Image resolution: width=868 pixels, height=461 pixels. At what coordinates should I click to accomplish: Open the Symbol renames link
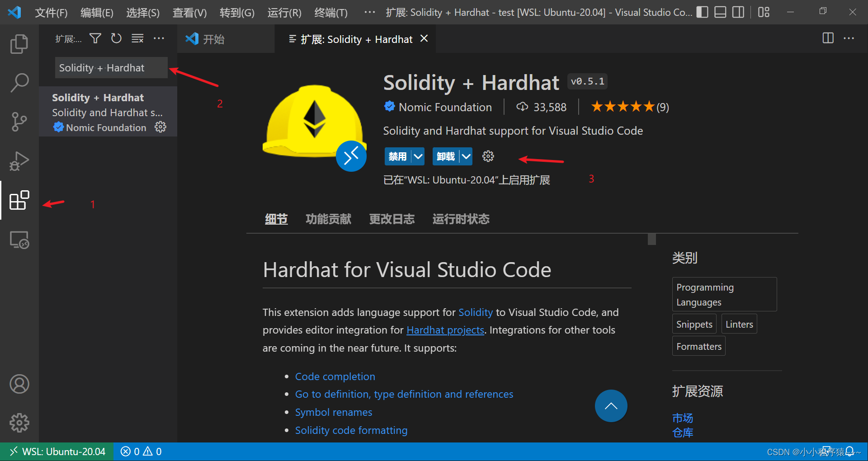point(334,412)
